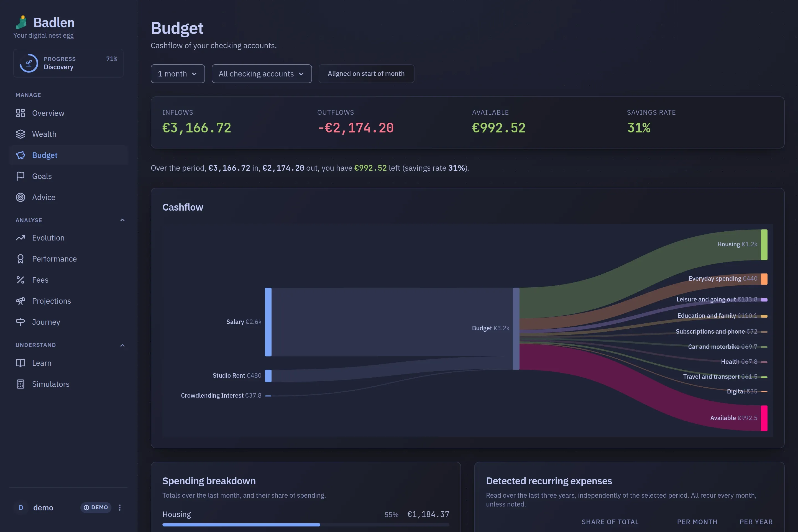
Task: Open the All checking accounts dropdown
Action: 262,74
